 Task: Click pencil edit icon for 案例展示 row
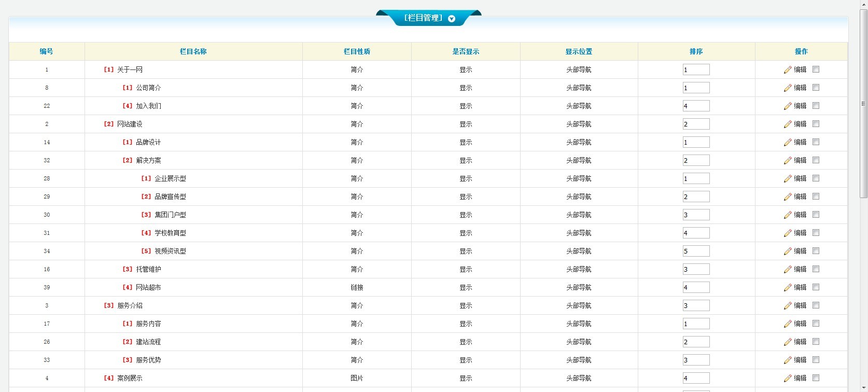tap(788, 379)
